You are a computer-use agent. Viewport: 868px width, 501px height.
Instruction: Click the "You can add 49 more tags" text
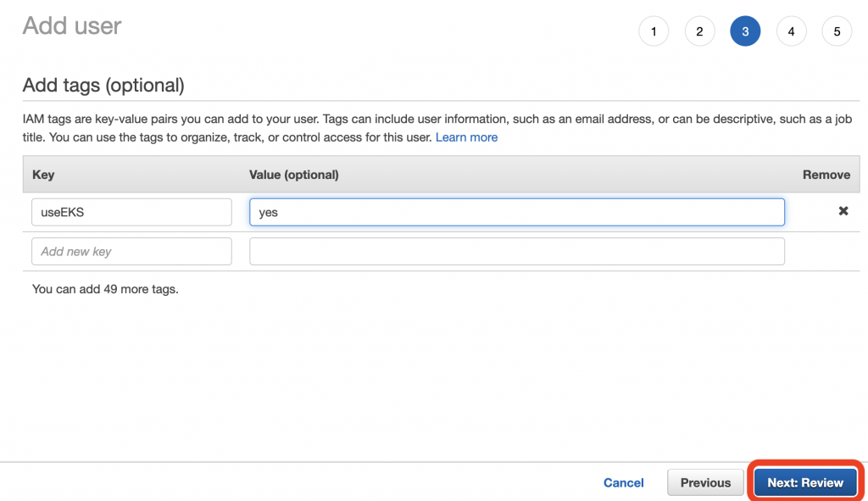click(105, 289)
